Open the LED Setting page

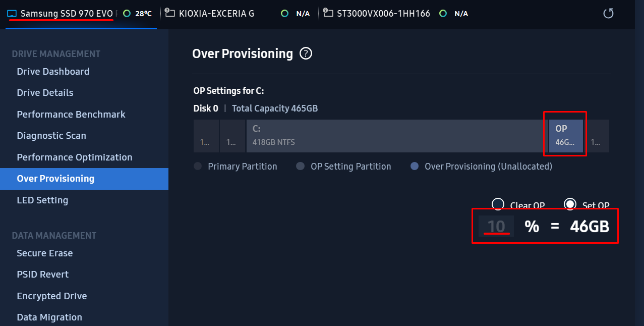[42, 200]
